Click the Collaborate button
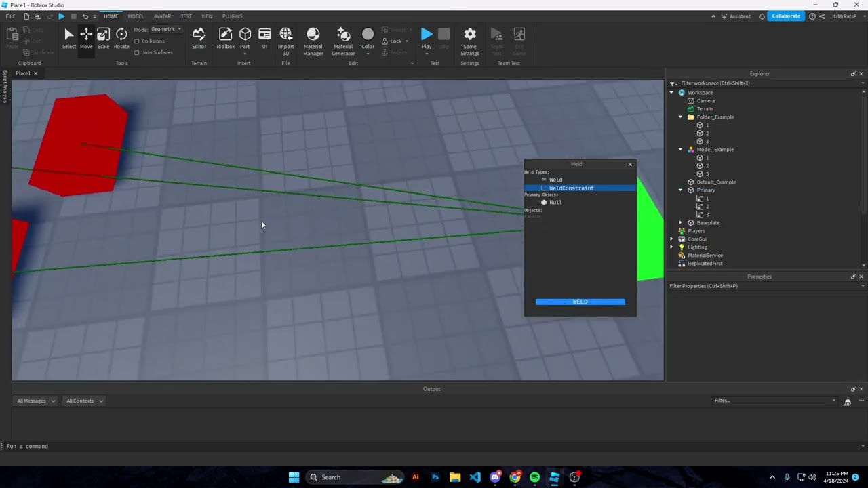This screenshot has height=488, width=868. (x=786, y=16)
